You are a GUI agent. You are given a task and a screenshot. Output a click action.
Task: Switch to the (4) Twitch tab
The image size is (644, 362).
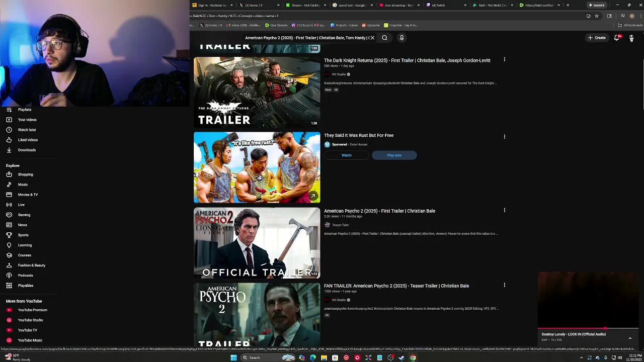click(x=446, y=5)
